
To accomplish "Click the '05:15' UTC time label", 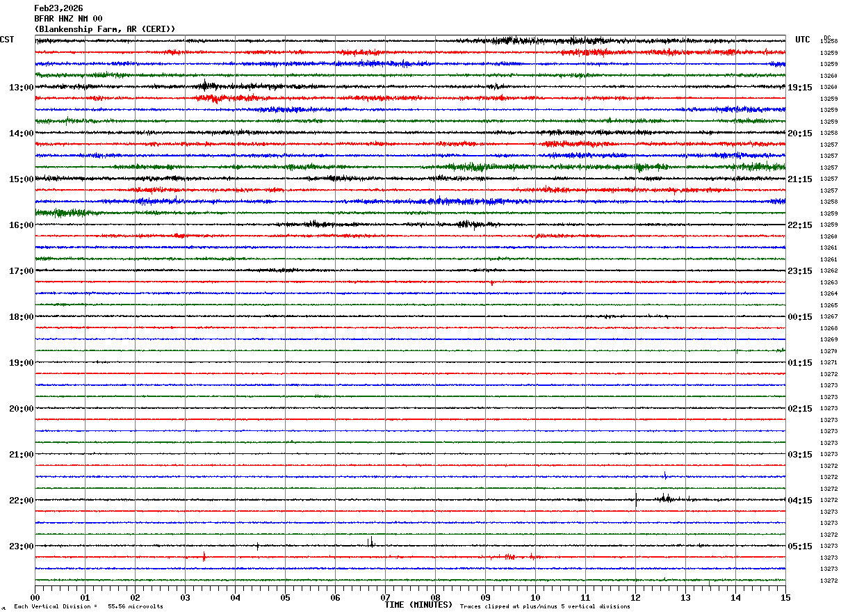I will (800, 546).
